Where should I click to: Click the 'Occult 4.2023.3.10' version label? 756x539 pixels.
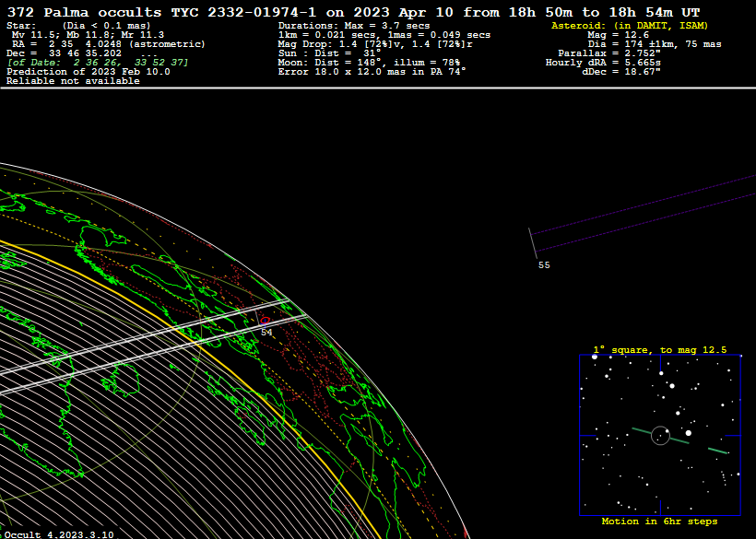pos(59,535)
